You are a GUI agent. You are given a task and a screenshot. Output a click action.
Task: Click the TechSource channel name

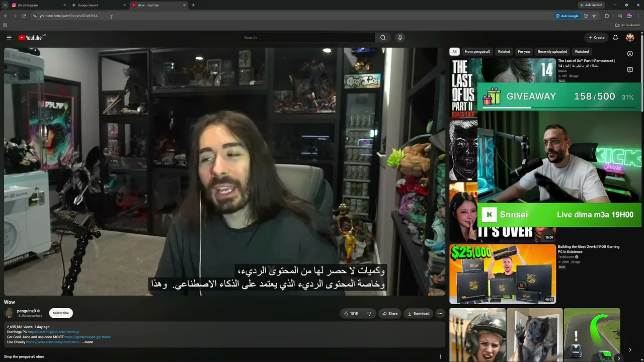tap(567, 257)
